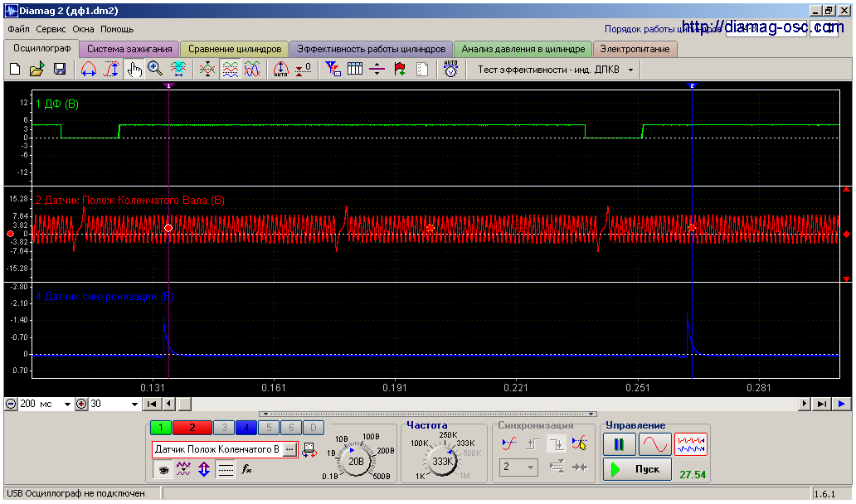Screen dimensions: 856x504
Task: Switch to the Анализ давления в цилиндре tab
Action: pos(523,49)
